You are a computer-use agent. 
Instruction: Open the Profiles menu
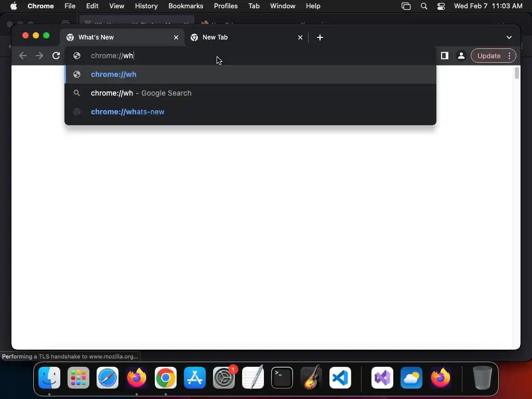225,6
